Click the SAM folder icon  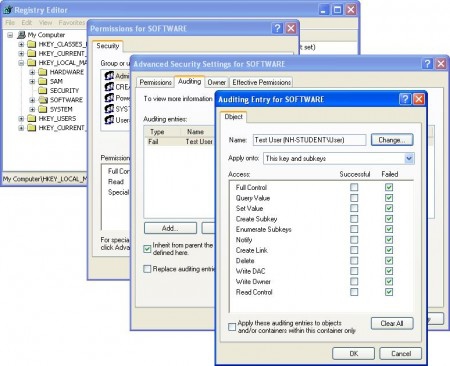[43, 81]
